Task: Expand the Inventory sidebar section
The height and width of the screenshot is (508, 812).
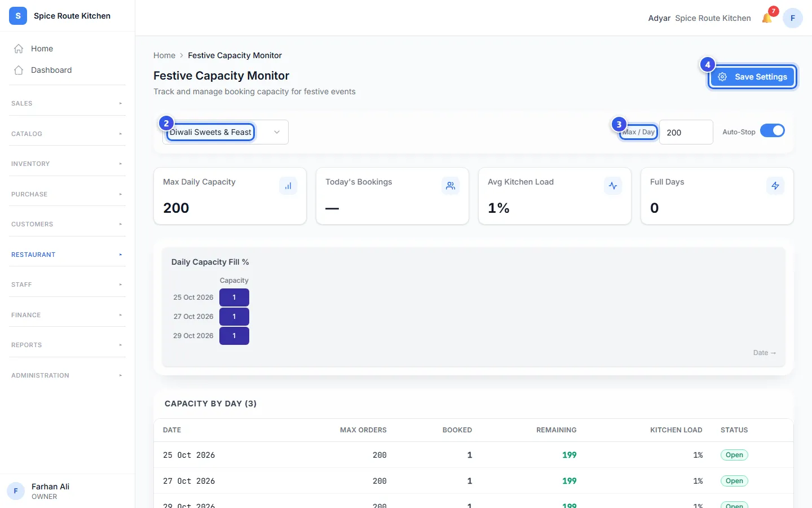Action: [x=67, y=164]
